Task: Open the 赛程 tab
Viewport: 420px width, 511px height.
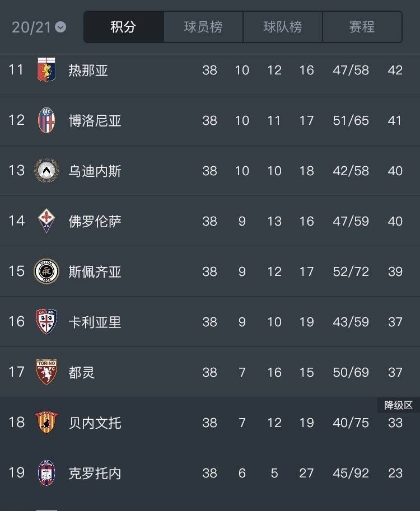Action: tap(362, 27)
